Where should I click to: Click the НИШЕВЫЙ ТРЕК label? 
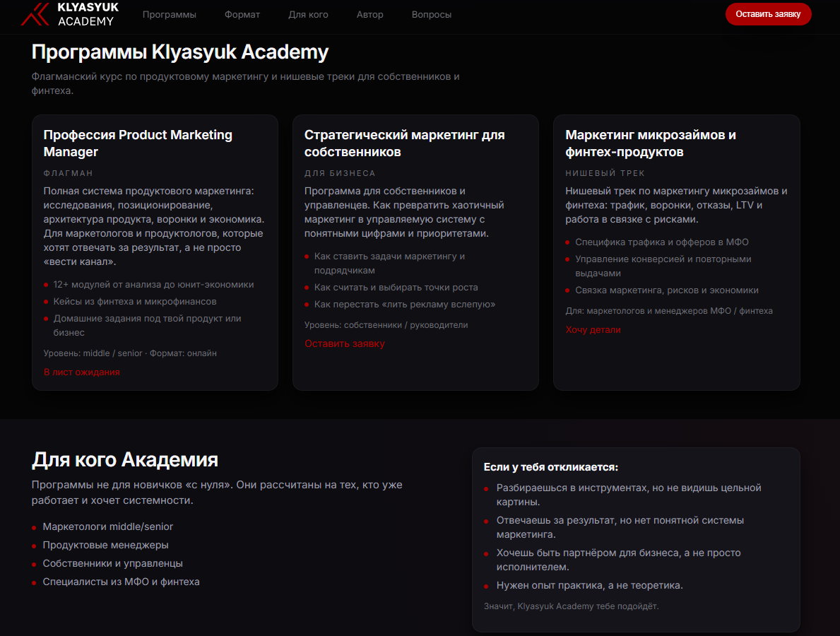tap(605, 173)
